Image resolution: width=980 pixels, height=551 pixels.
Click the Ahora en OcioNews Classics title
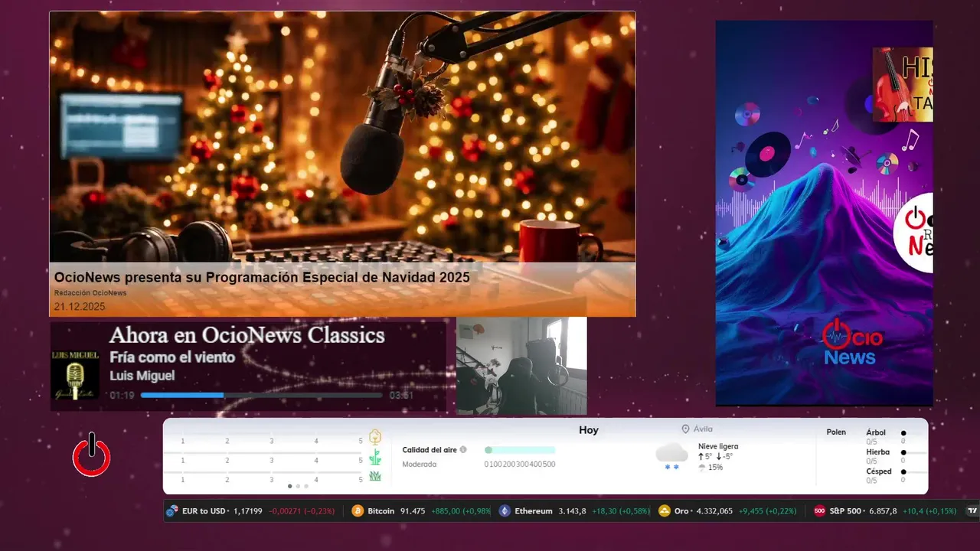[x=247, y=335]
